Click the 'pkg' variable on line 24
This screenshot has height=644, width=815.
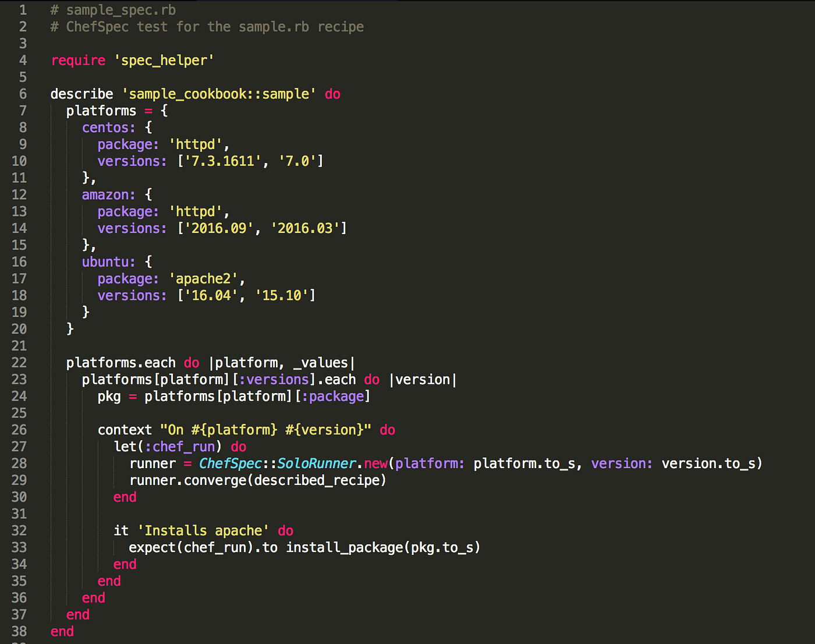tap(109, 397)
